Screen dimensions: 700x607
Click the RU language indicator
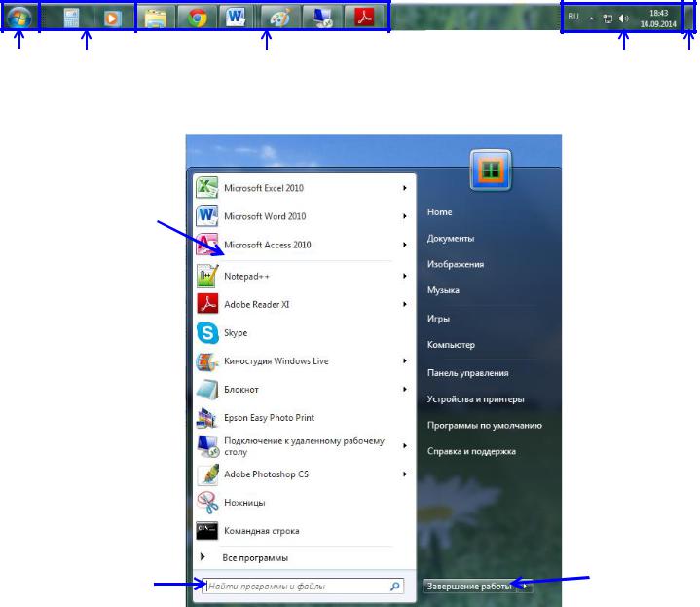tap(573, 17)
